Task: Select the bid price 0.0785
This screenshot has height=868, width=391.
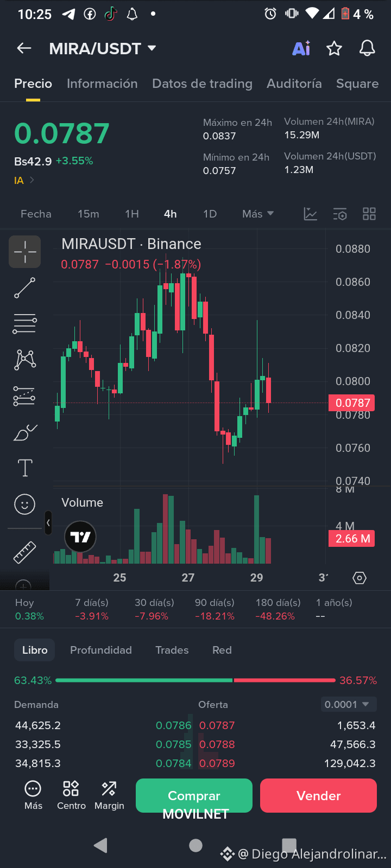Action: (x=173, y=744)
